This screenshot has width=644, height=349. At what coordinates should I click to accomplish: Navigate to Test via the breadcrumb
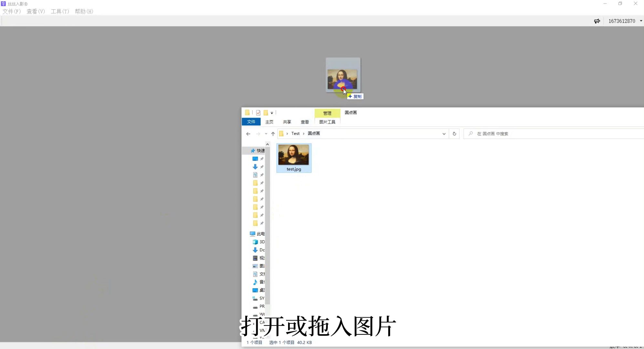tap(295, 133)
